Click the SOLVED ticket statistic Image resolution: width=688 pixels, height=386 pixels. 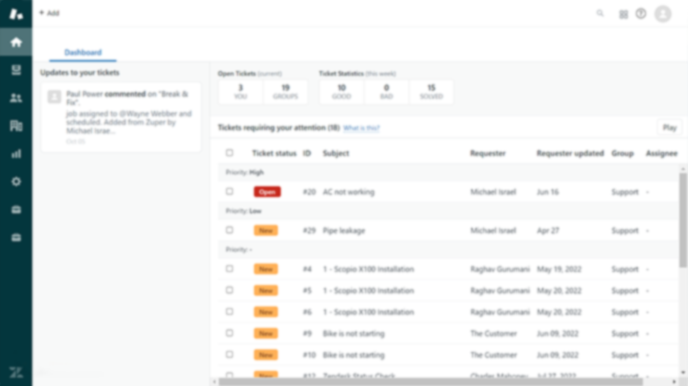(431, 92)
